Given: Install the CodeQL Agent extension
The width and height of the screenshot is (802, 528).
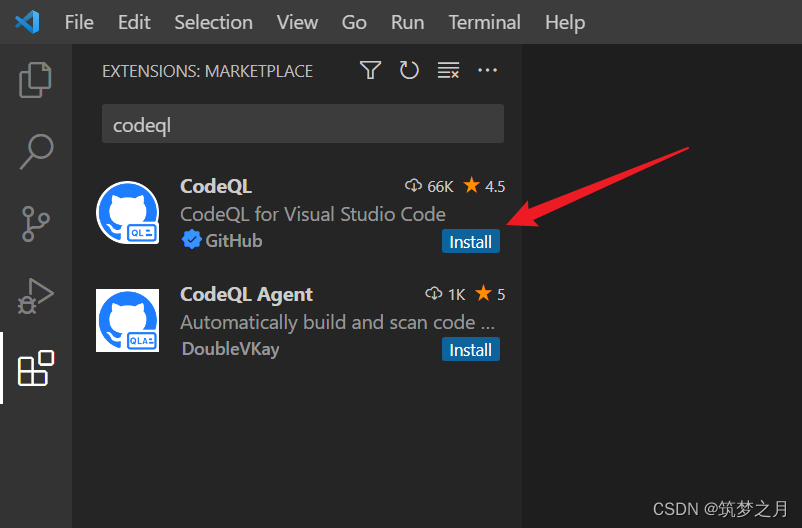Looking at the screenshot, I should point(471,349).
